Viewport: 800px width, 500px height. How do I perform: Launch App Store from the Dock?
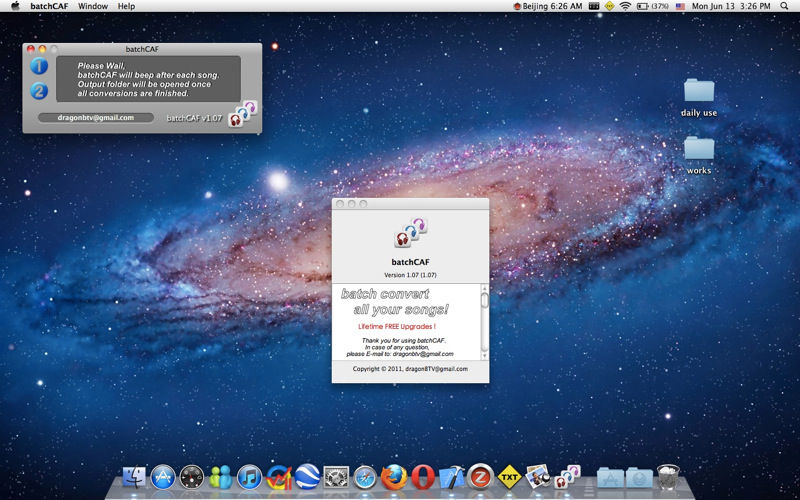pos(163,478)
